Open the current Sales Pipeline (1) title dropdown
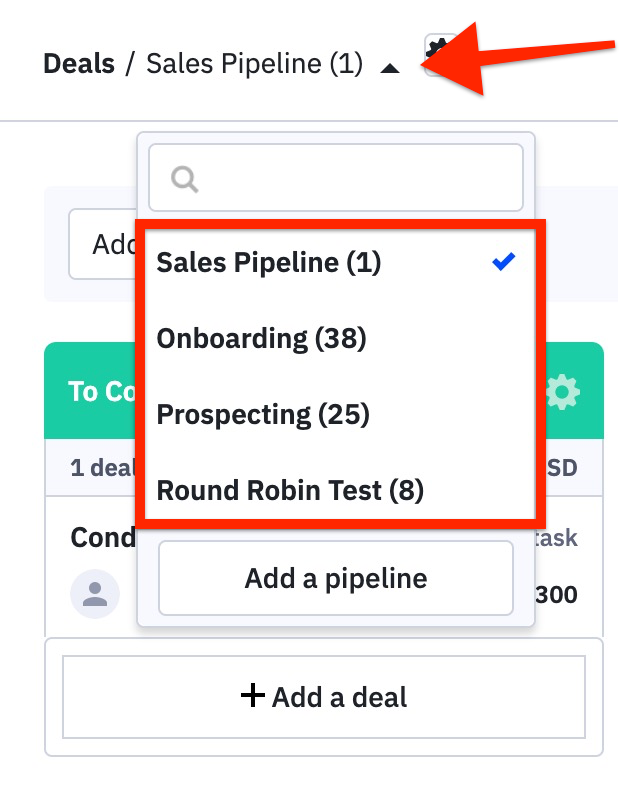The height and width of the screenshot is (786, 630). pyautogui.click(x=254, y=64)
